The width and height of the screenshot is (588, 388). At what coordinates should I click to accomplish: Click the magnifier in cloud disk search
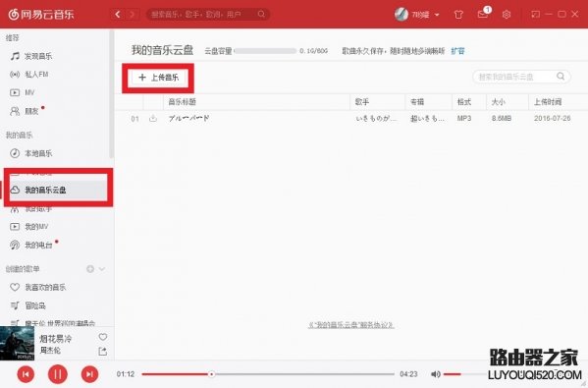pyautogui.click(x=561, y=77)
